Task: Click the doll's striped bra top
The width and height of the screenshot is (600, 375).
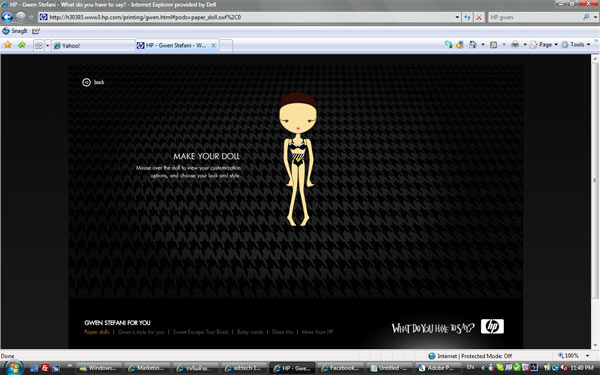Action: pyautogui.click(x=298, y=147)
